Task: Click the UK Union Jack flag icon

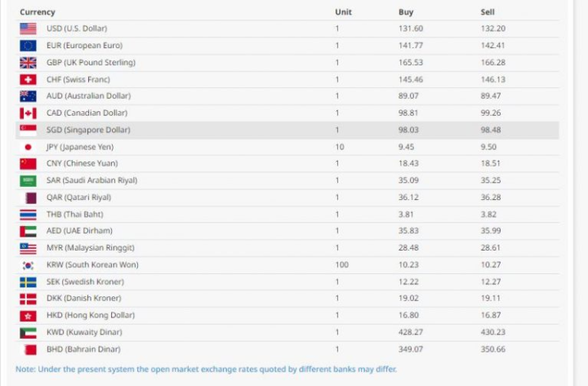Action: pyautogui.click(x=28, y=63)
